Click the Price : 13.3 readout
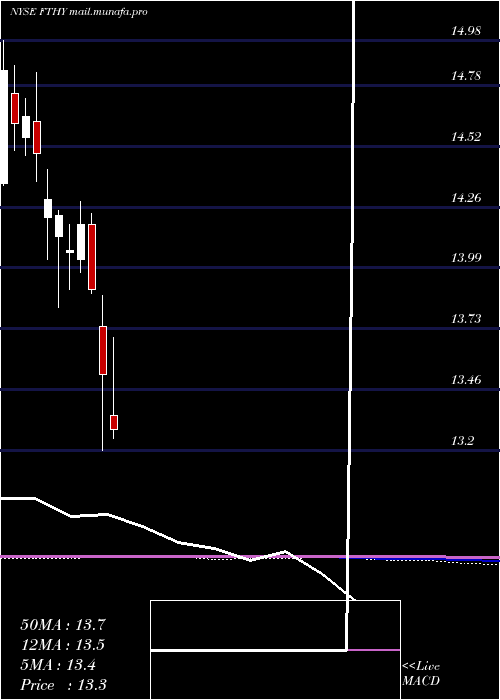 63,685
